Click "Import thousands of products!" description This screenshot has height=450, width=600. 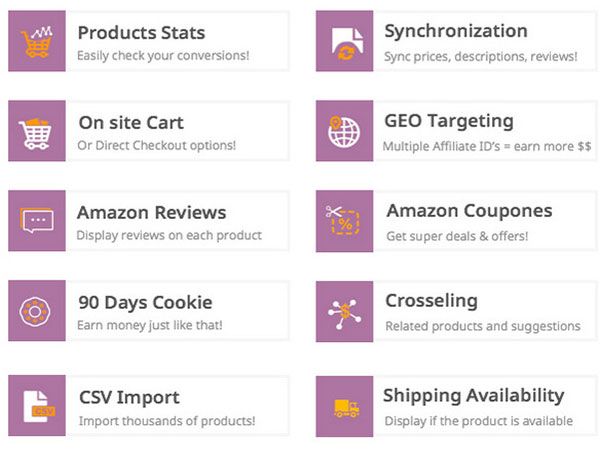point(166,421)
